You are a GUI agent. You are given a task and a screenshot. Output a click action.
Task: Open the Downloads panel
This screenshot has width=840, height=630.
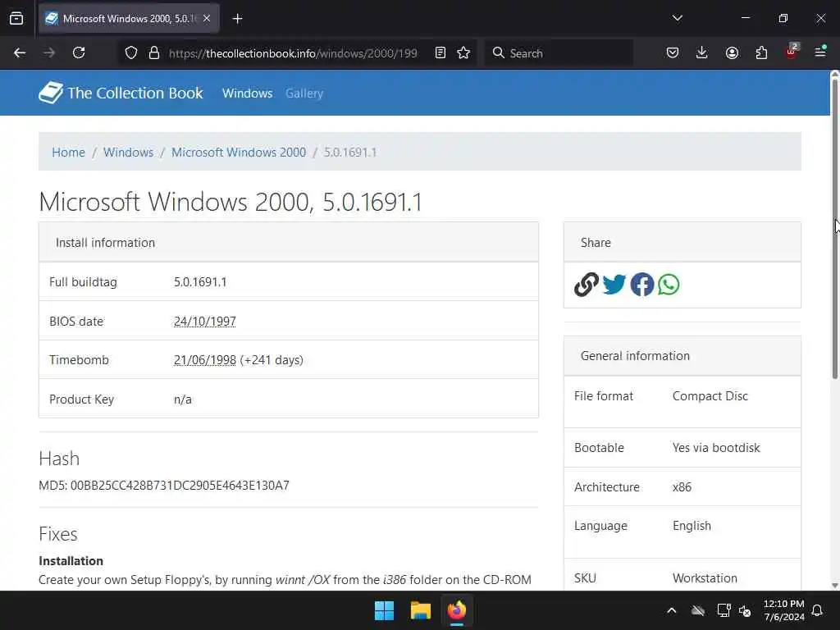coord(702,52)
